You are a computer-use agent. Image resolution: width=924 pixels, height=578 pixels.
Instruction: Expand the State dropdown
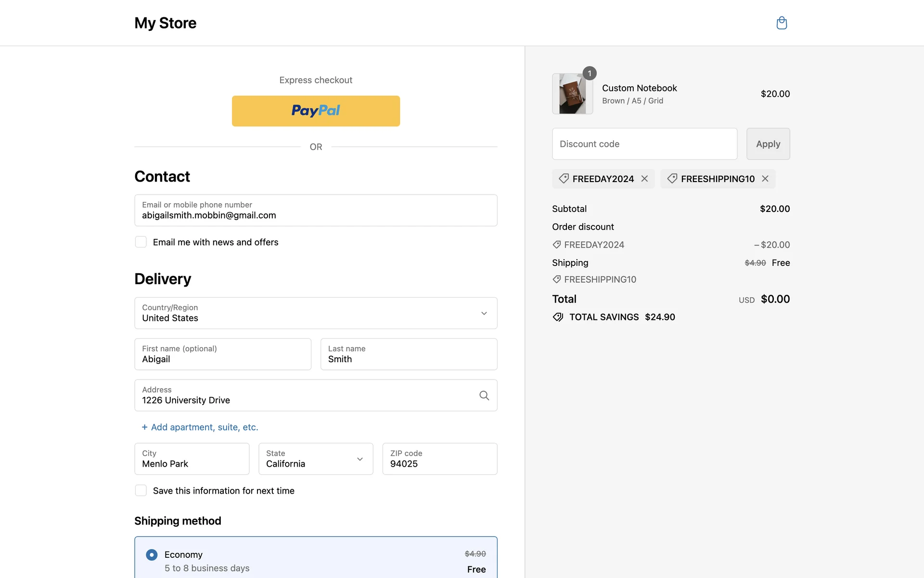[x=316, y=459]
